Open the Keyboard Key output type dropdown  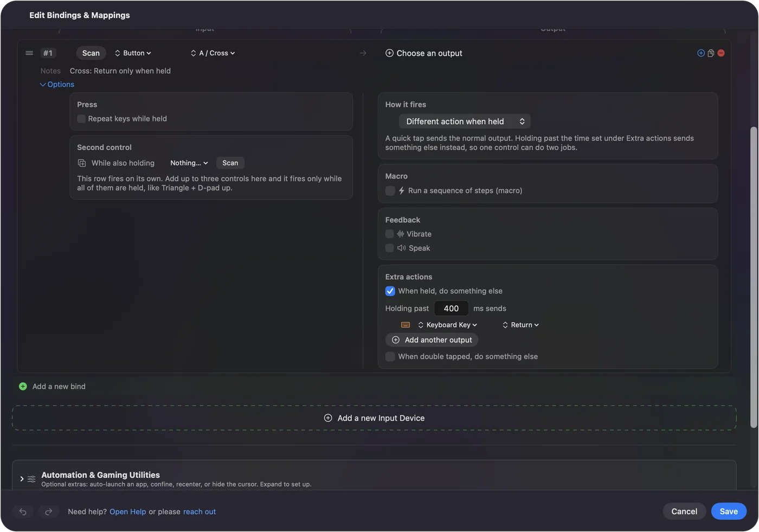(x=447, y=325)
